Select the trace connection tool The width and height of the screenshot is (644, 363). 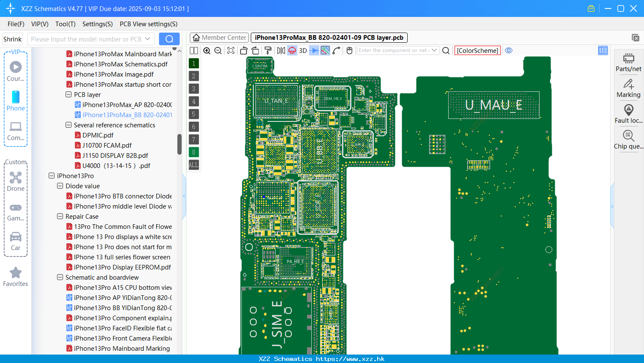[337, 50]
